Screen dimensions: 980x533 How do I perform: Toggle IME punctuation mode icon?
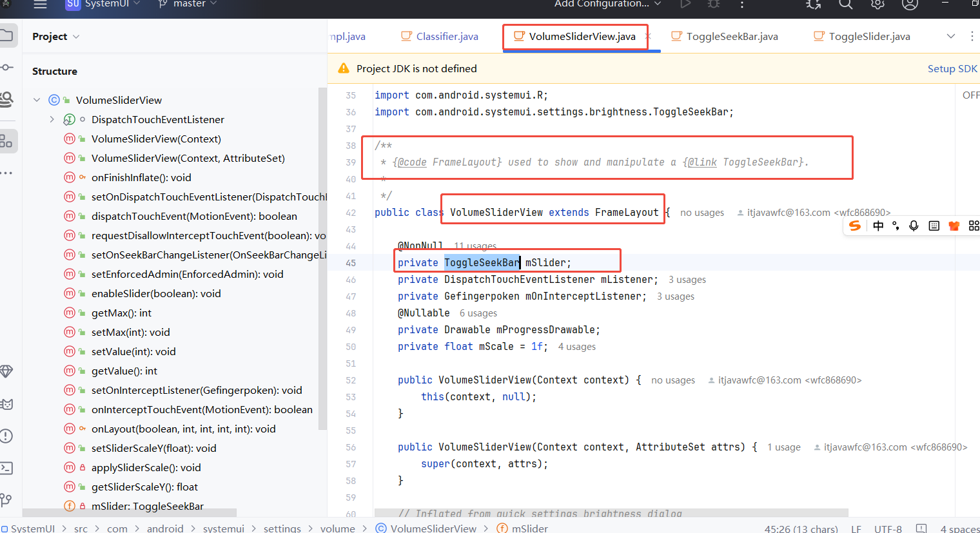896,226
